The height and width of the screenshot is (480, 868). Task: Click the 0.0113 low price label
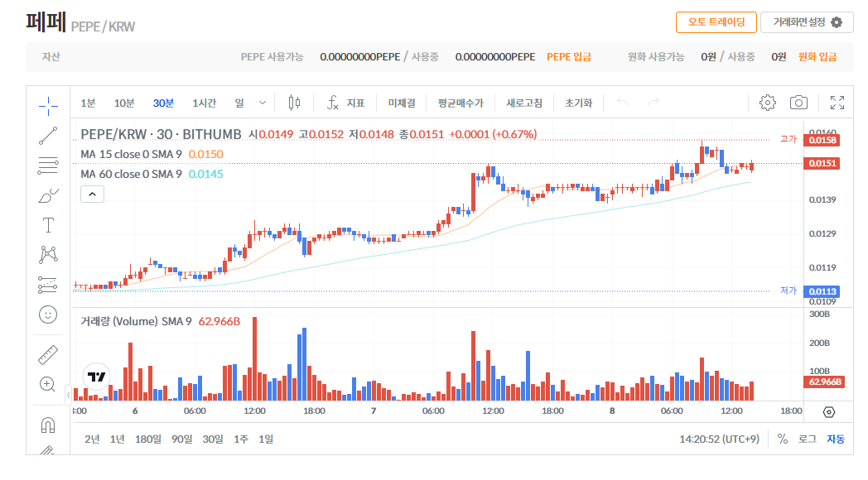(822, 291)
